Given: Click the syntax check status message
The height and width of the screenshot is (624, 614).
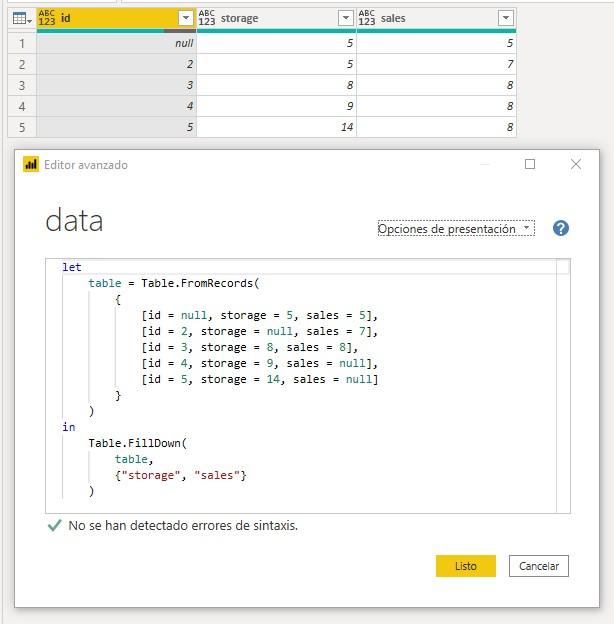Looking at the screenshot, I should [183, 526].
